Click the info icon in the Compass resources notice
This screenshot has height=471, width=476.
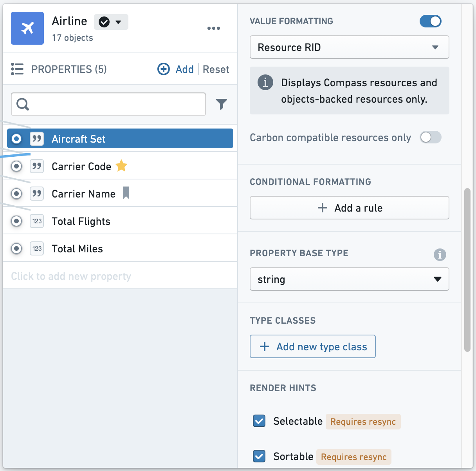coord(265,82)
